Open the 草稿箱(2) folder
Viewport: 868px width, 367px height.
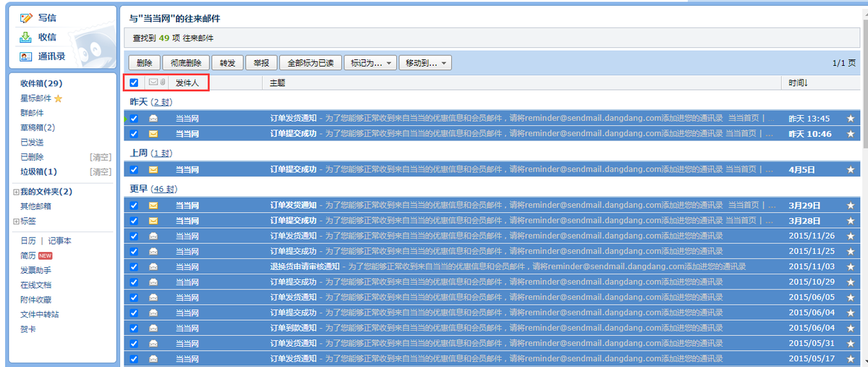pos(38,127)
